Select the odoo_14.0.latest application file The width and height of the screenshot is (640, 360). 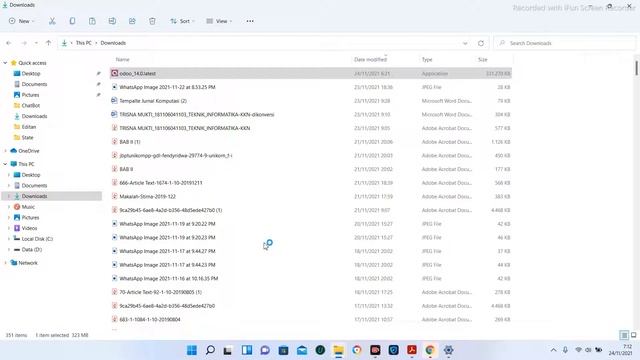[x=311, y=73]
